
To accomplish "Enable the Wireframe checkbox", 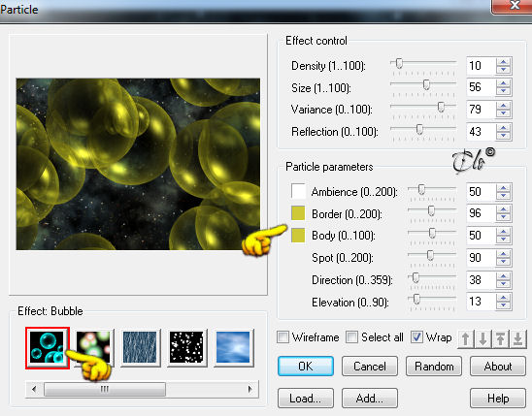I will coord(283,337).
